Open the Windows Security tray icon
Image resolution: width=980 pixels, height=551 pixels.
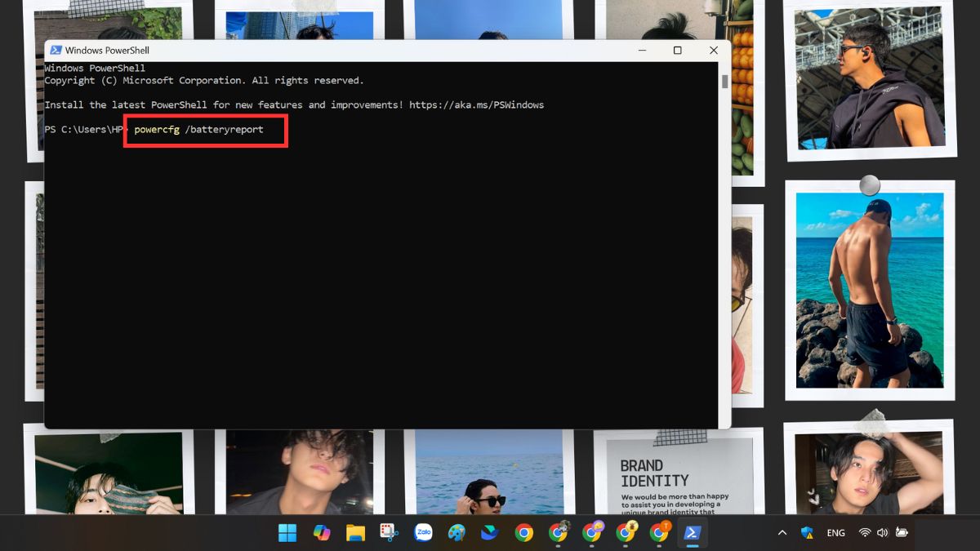point(808,533)
